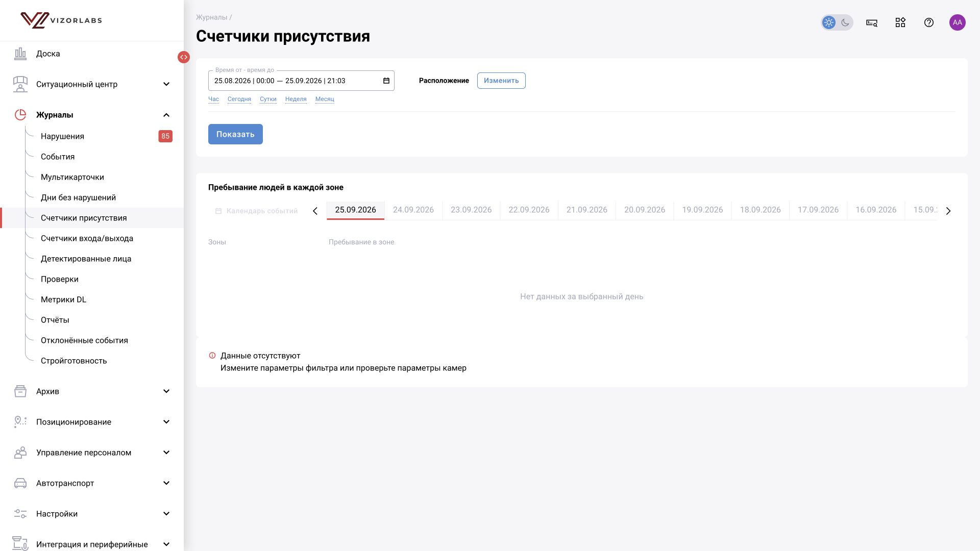Click the 85 violations badge
980x551 pixels.
[165, 136]
